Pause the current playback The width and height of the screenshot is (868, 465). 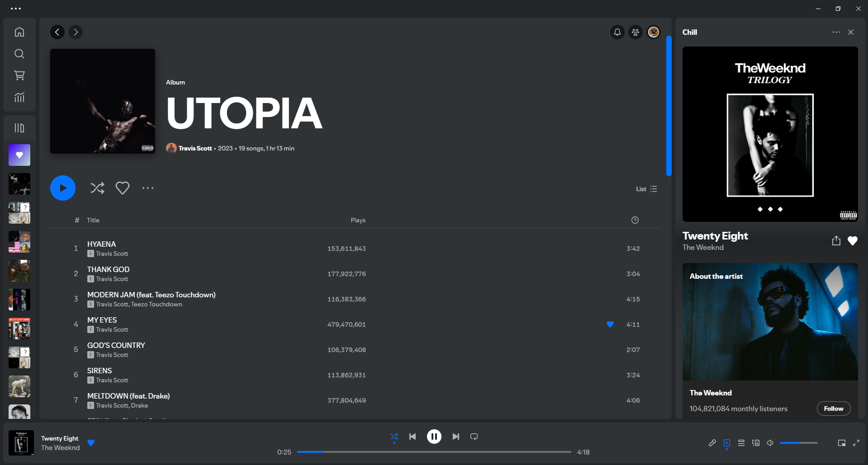coord(434,437)
